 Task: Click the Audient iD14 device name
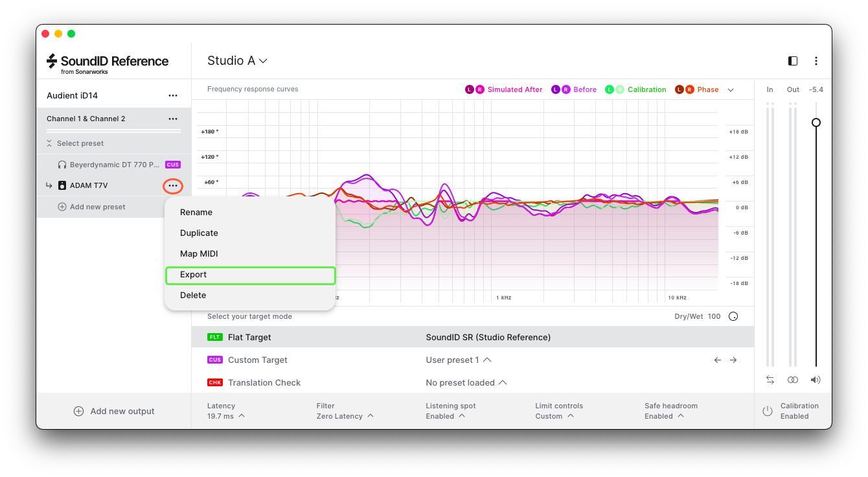pos(72,96)
